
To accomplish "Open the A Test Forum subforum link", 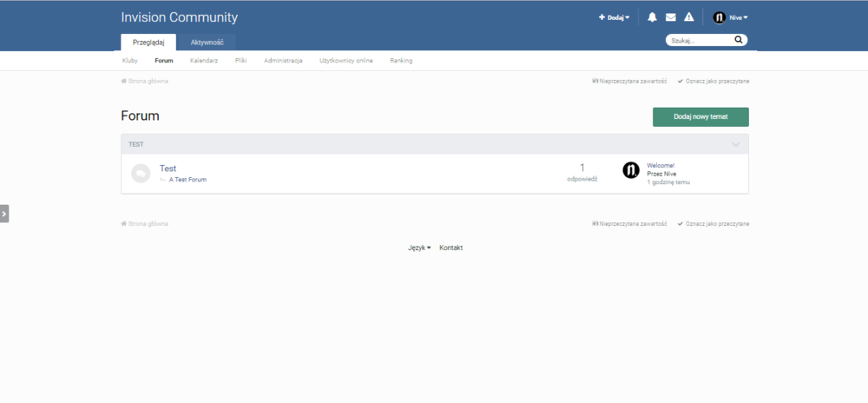I will point(187,180).
